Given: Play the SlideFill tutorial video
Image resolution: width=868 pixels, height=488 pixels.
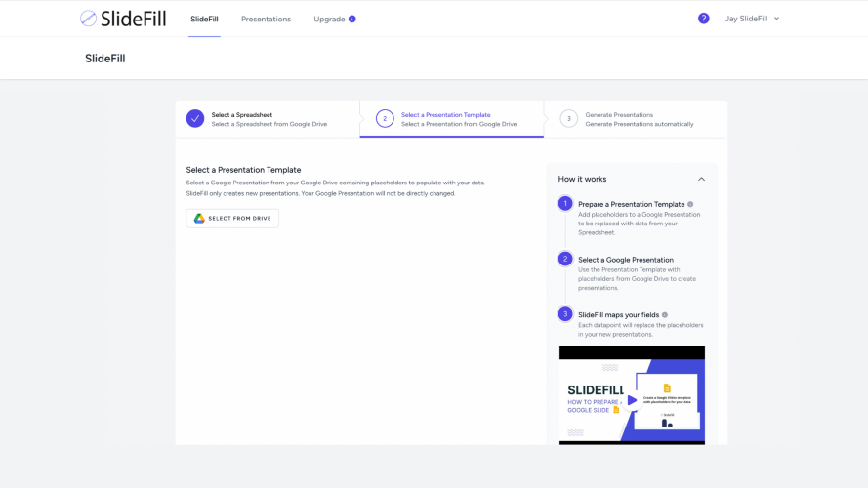Looking at the screenshot, I should pos(632,399).
